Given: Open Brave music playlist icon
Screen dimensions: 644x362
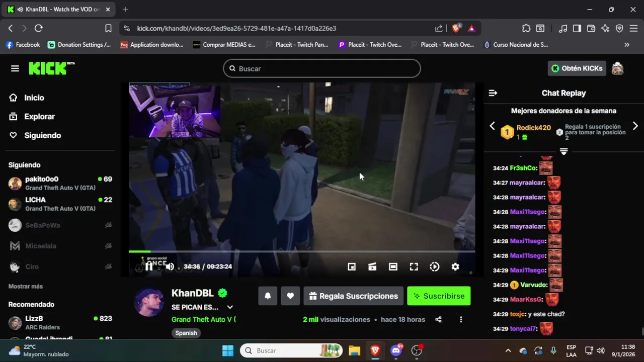Looking at the screenshot, I should coord(563,28).
